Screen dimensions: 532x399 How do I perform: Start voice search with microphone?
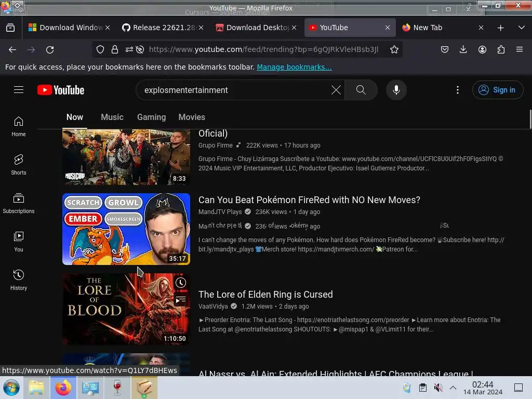396,90
